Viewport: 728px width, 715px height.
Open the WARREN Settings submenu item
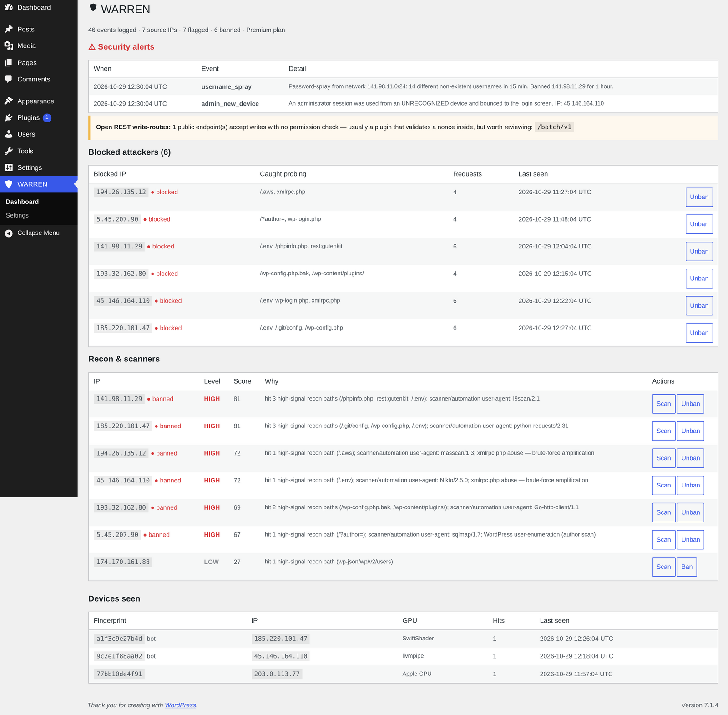[x=17, y=215]
